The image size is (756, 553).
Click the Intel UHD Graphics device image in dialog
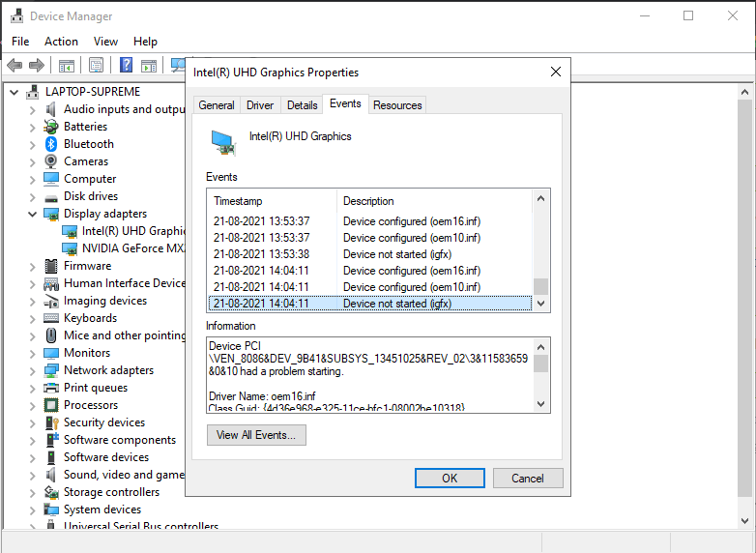(224, 143)
